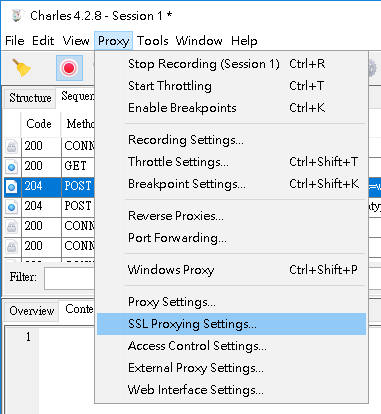This screenshot has height=414, width=381.
Task: Open the Help menu
Action: (244, 41)
